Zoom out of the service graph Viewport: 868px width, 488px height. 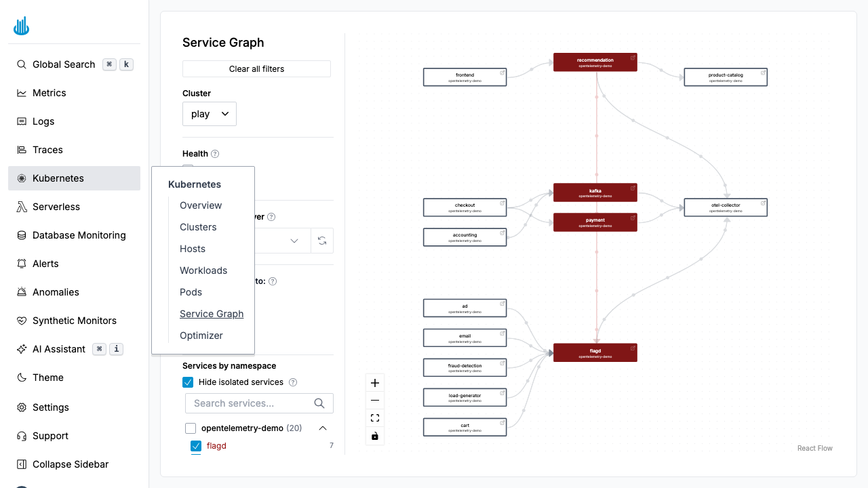375,400
